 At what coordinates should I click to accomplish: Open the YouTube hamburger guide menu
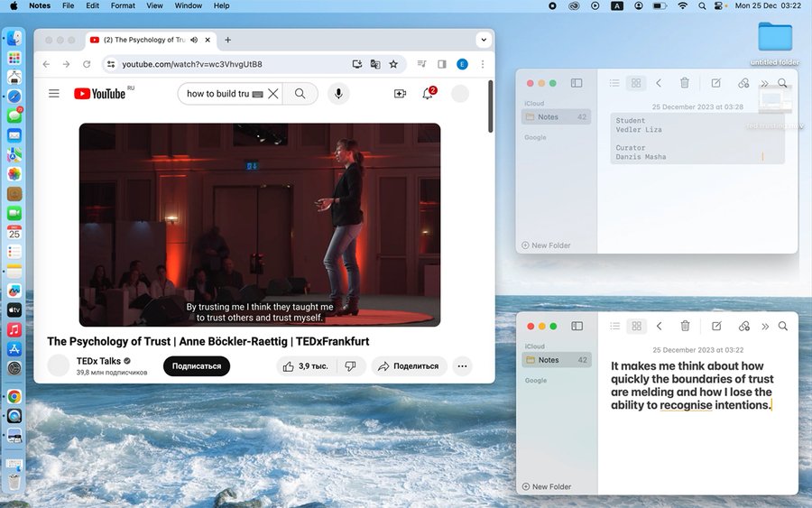[x=54, y=94]
